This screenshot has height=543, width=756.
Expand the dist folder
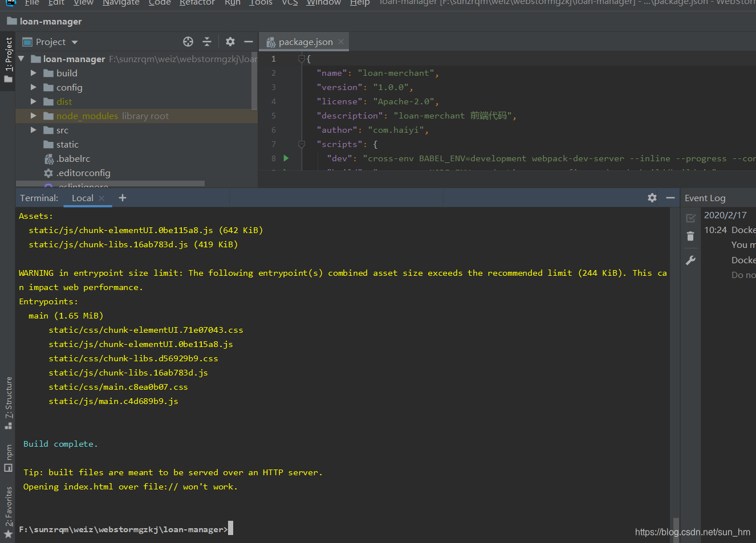33,101
